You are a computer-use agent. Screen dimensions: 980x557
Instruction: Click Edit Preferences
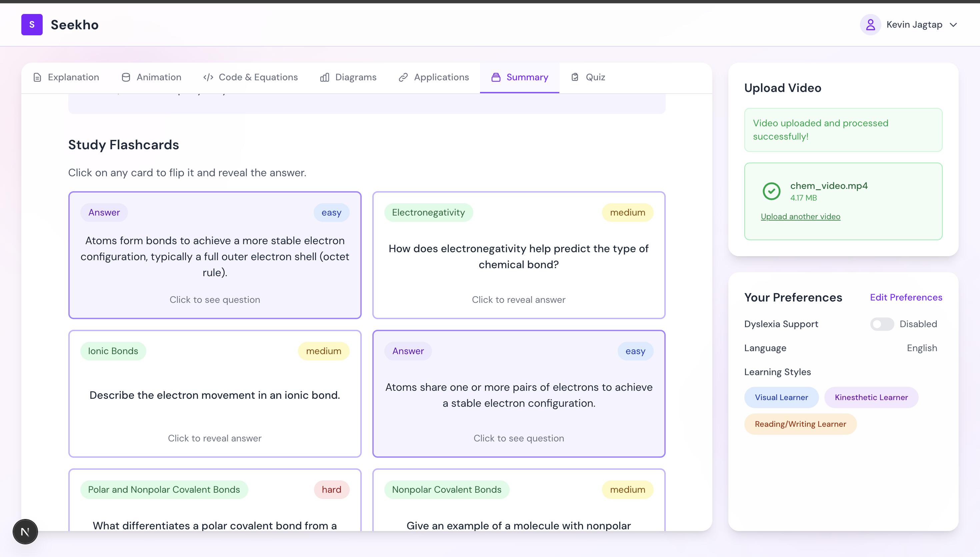click(906, 297)
